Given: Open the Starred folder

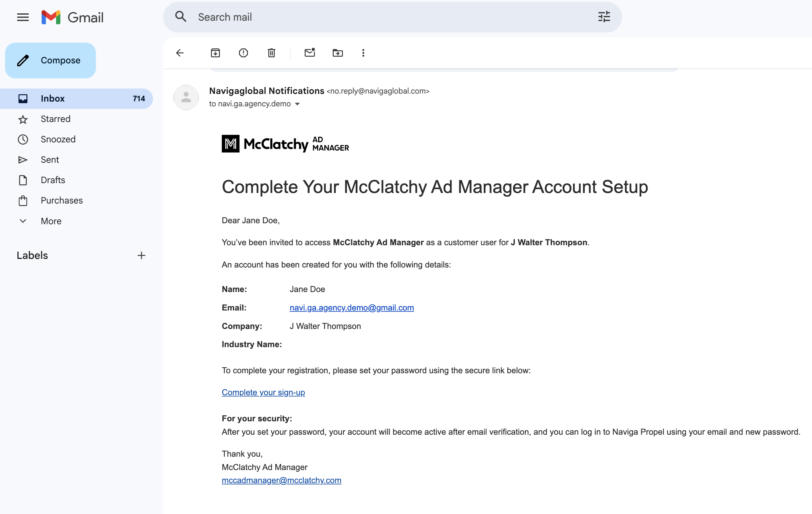Looking at the screenshot, I should (55, 119).
